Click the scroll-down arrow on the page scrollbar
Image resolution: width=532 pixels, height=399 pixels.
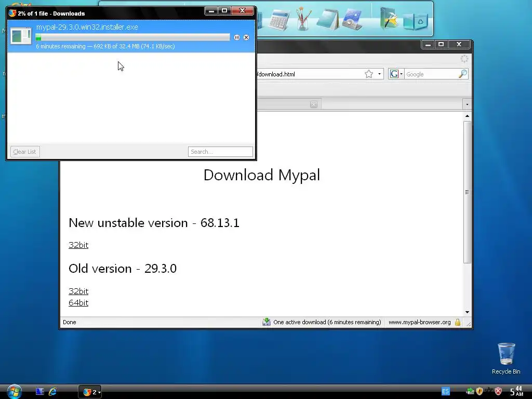(x=467, y=312)
